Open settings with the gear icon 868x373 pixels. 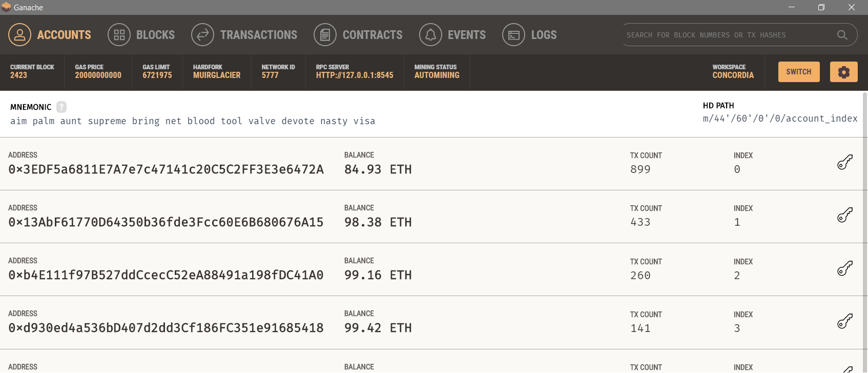click(843, 72)
